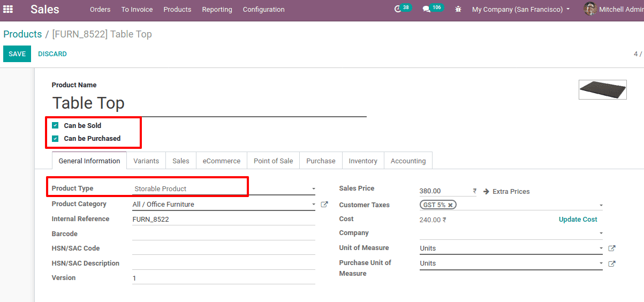Switch to the Variants tab

point(146,161)
